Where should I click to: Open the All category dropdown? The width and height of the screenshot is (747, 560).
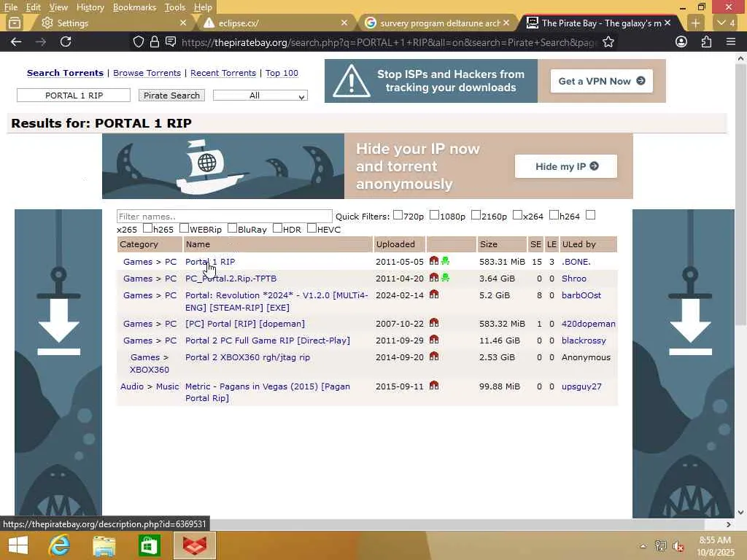[260, 96]
